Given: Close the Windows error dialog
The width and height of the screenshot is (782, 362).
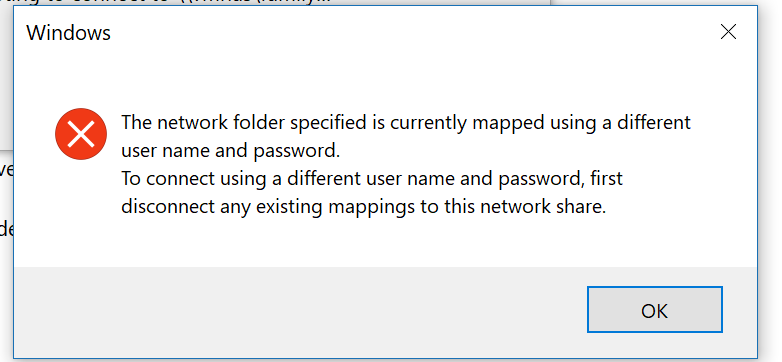Looking at the screenshot, I should (x=728, y=32).
